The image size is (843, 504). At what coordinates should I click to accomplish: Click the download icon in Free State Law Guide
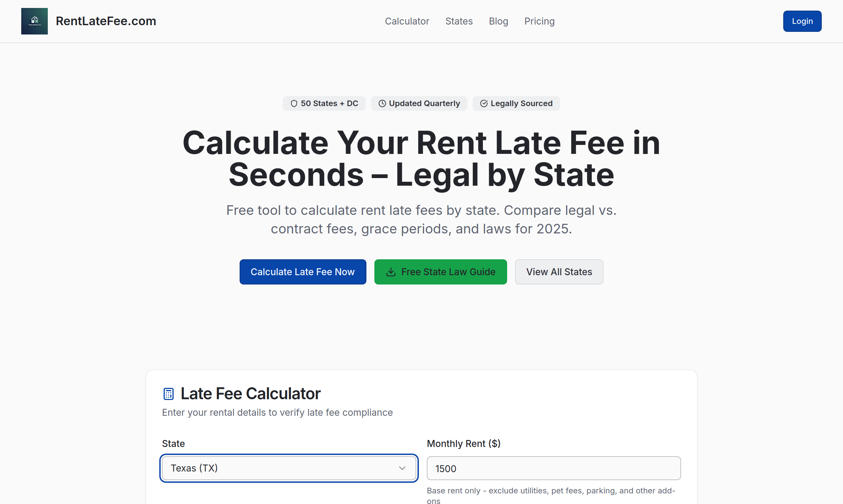point(392,272)
